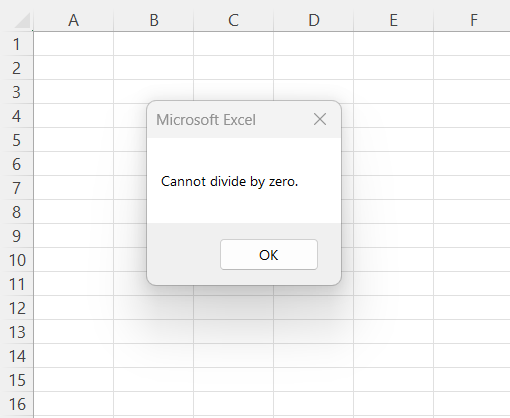This screenshot has height=418, width=510.
Task: Select row 13 header
Action: 17,332
